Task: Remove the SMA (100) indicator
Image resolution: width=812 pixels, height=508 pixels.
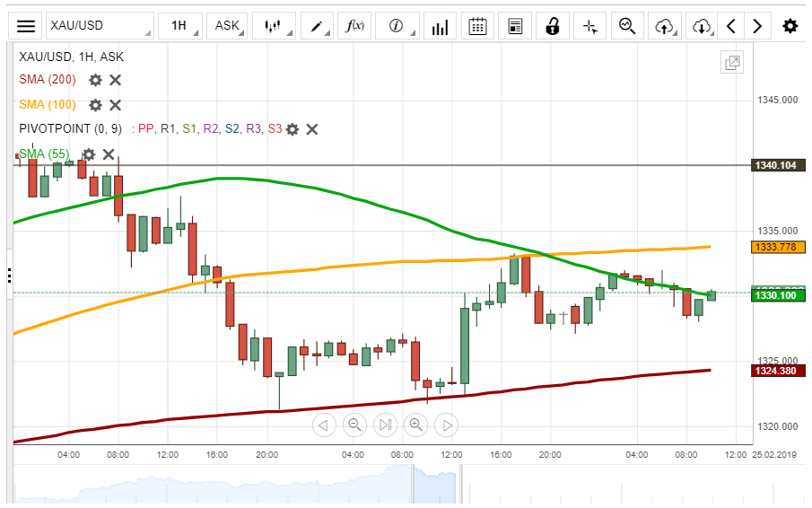Action: click(x=115, y=104)
